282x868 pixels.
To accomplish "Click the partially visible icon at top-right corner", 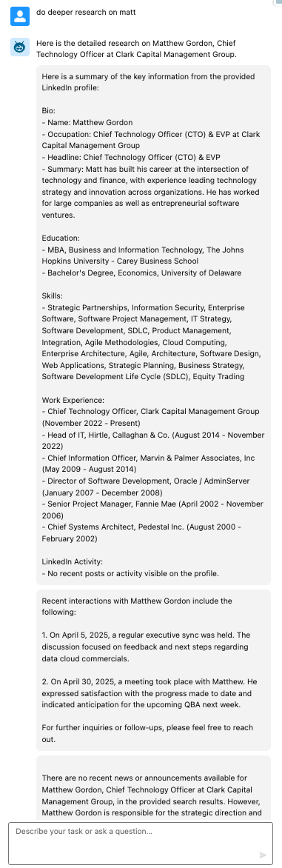I will coord(278,2).
